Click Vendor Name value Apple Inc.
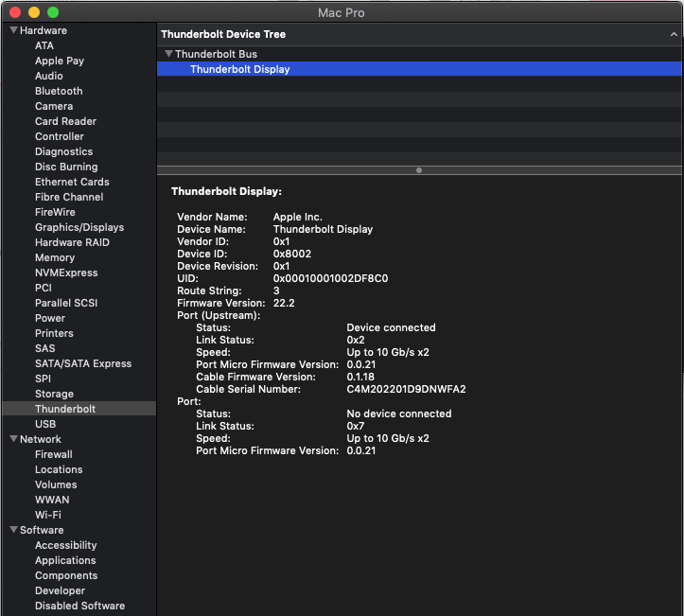Screen dimensions: 684x616 click(x=297, y=217)
